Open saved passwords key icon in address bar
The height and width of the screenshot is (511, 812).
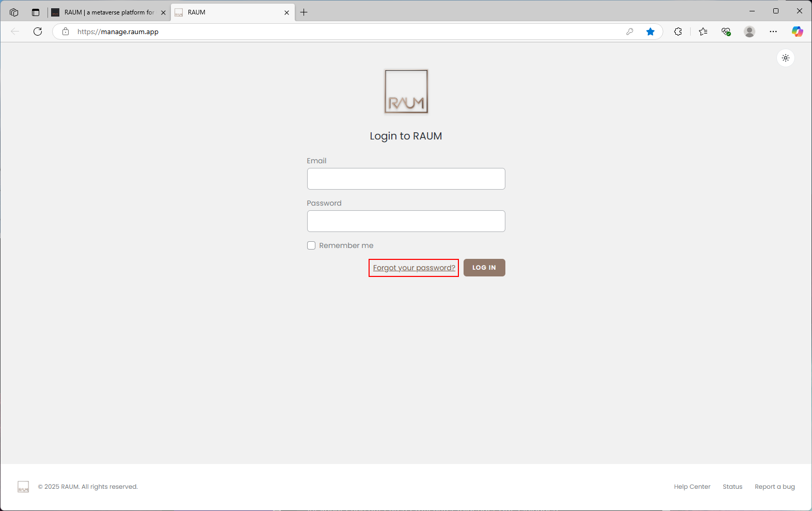click(x=630, y=32)
